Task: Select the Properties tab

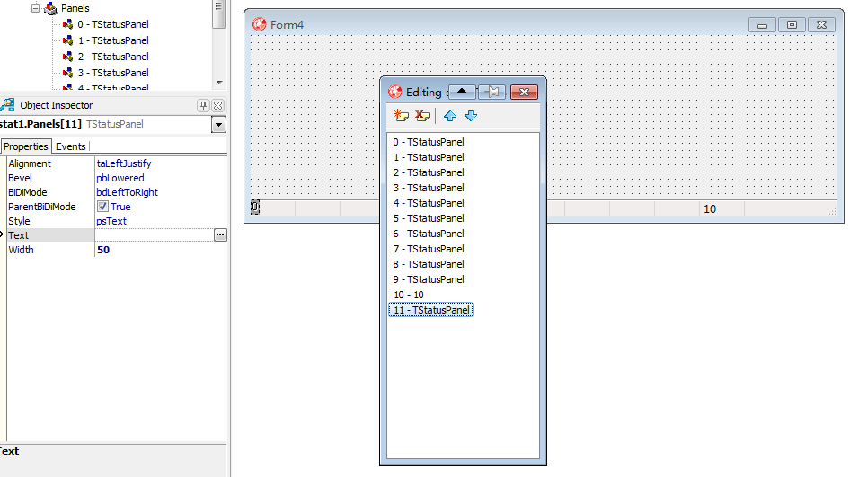Action: [x=25, y=146]
